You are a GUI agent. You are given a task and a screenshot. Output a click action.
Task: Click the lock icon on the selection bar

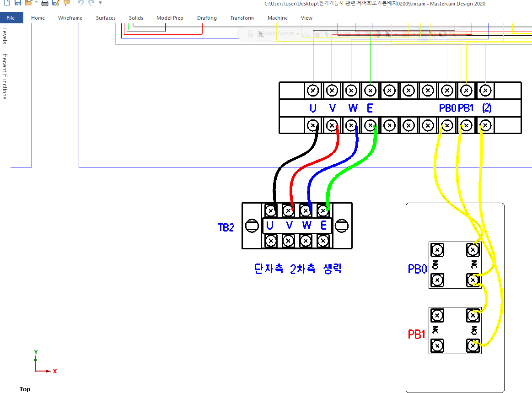point(250,34)
